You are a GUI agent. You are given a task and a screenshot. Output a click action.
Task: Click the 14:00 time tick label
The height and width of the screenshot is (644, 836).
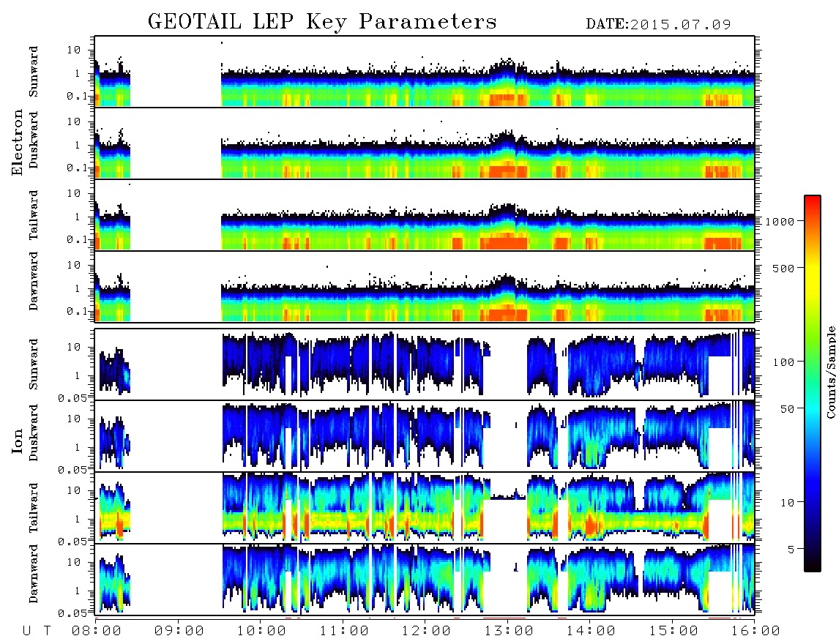(x=591, y=632)
